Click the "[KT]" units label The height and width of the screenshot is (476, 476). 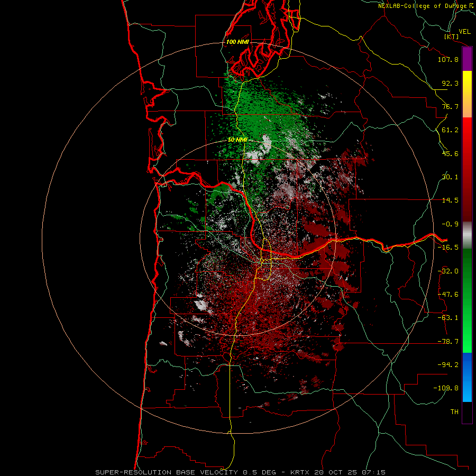click(452, 36)
